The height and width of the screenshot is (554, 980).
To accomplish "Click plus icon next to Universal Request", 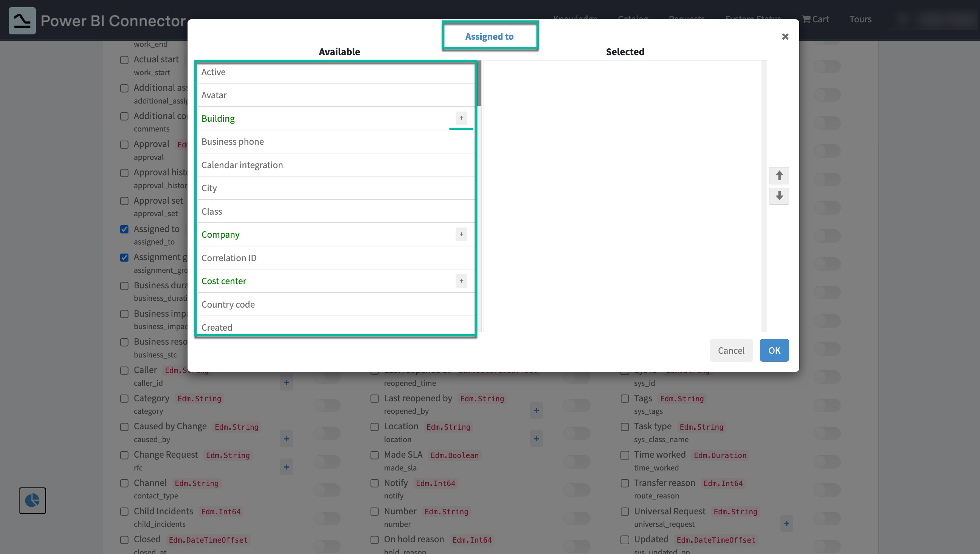I will point(786,523).
